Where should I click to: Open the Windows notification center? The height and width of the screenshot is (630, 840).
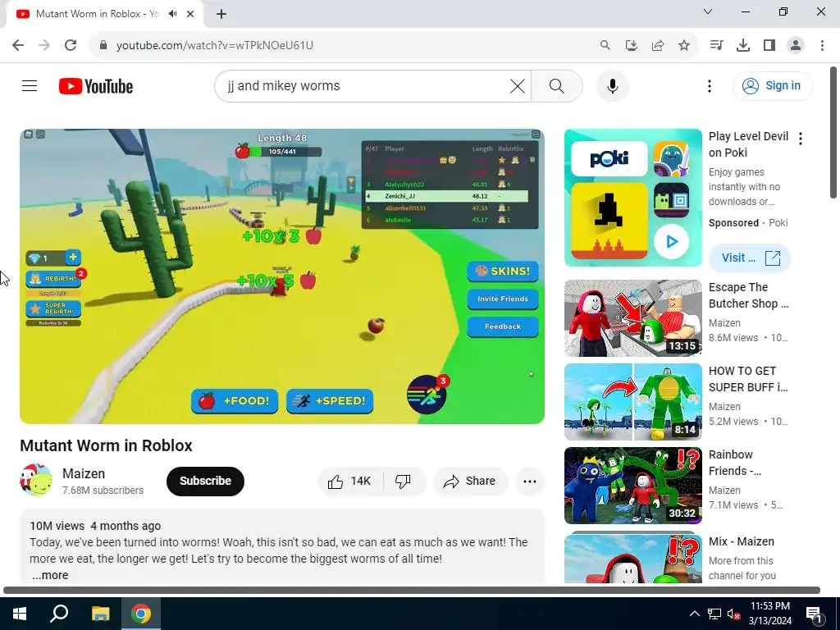(x=814, y=614)
